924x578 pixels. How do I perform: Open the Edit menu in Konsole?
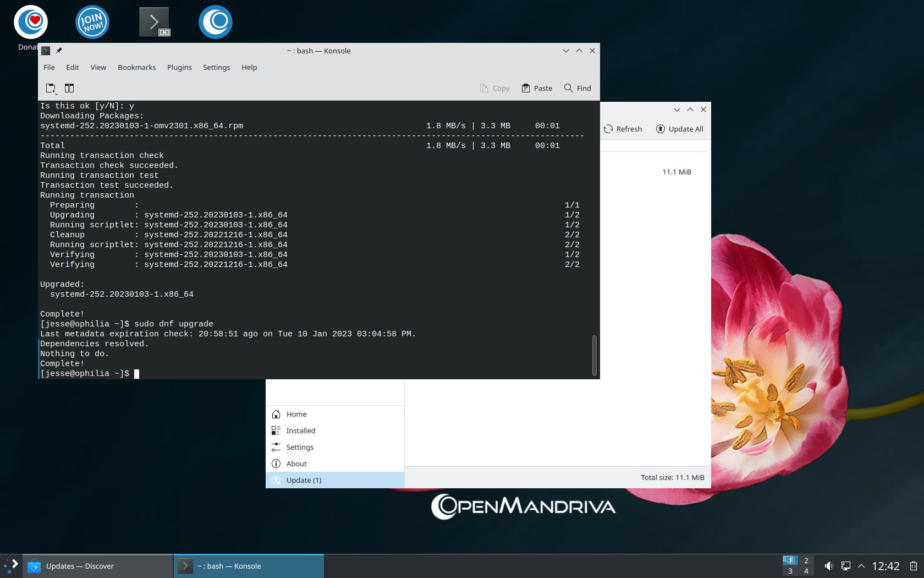tap(73, 67)
